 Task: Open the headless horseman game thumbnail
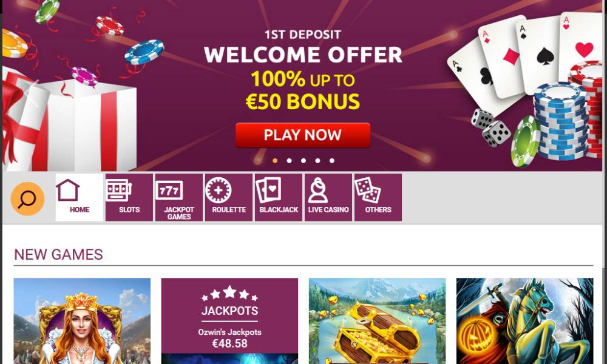pos(524,321)
